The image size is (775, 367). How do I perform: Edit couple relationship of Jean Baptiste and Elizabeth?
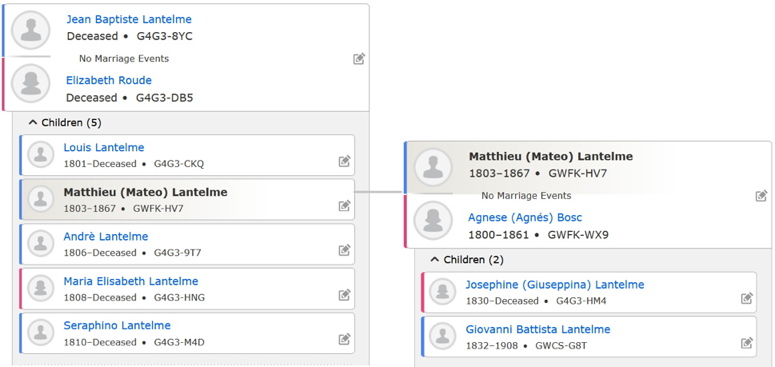pyautogui.click(x=359, y=59)
